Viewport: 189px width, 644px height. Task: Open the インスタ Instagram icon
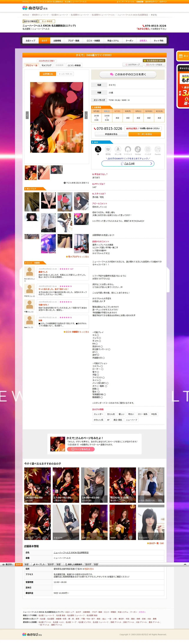coord(148,149)
